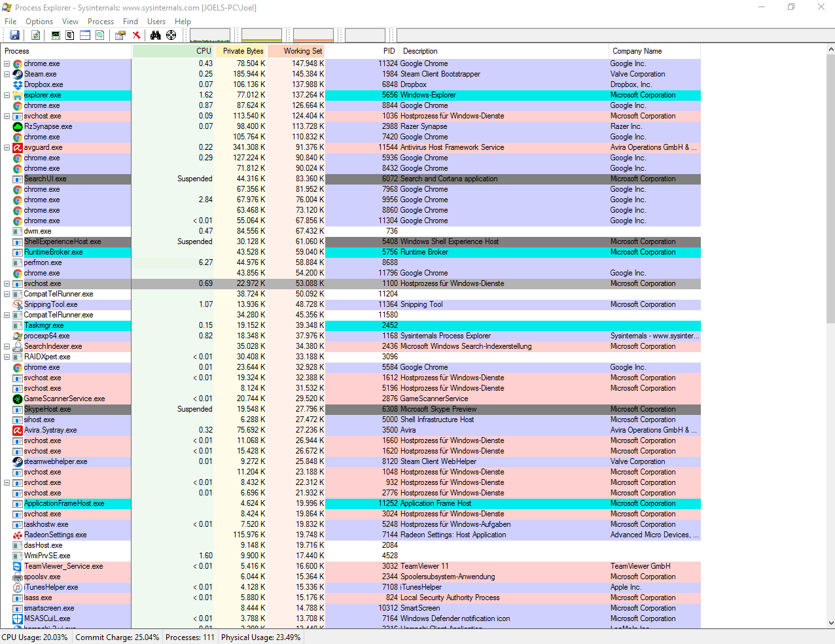This screenshot has width=835, height=644.
Task: Collapse the Steam.exe process tree node
Action: coord(7,74)
